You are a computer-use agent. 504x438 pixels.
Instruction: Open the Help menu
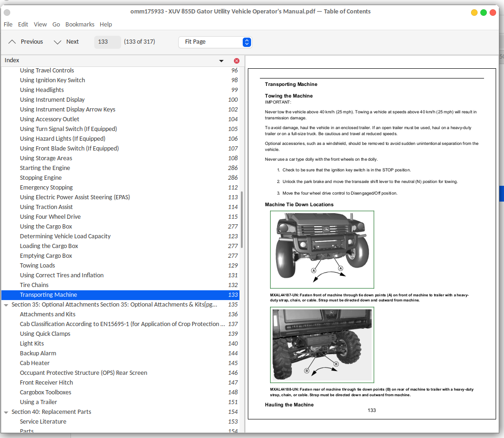coord(106,24)
